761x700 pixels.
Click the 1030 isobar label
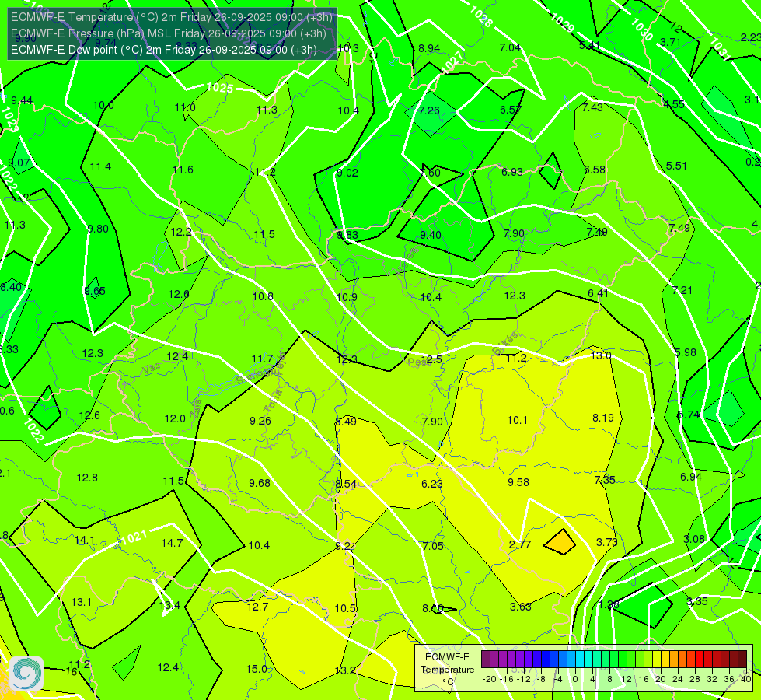tap(641, 29)
